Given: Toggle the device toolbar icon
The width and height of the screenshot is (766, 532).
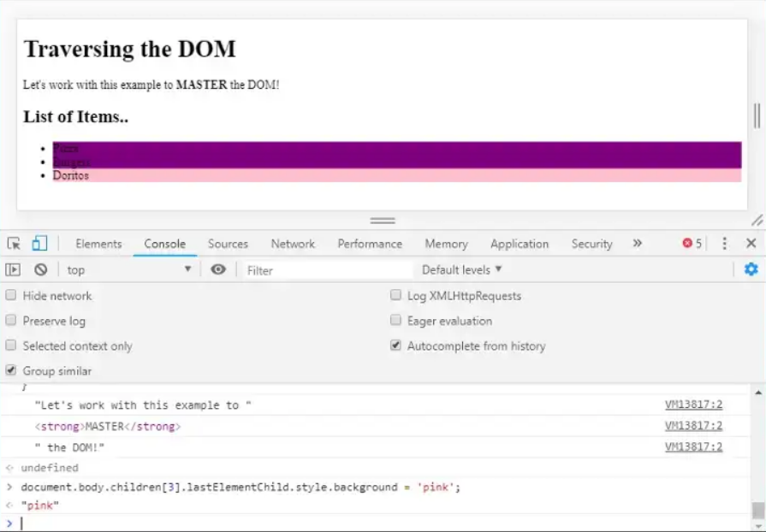Looking at the screenshot, I should pos(39,244).
